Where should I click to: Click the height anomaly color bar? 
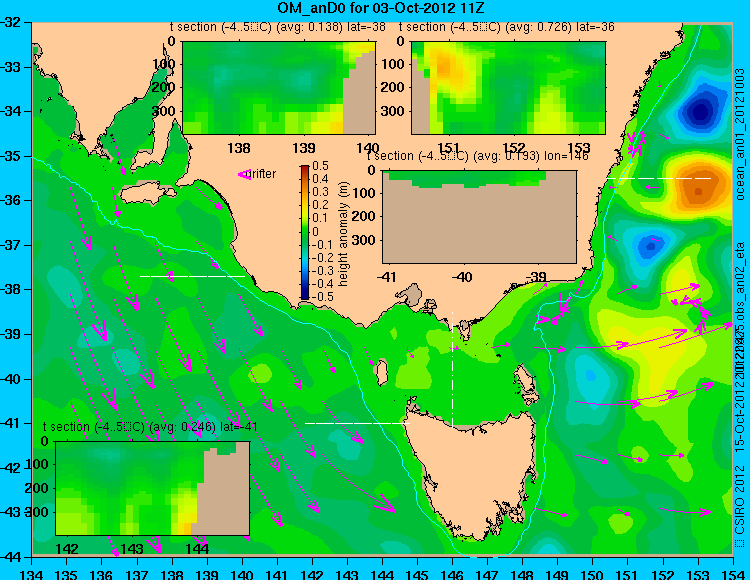pyautogui.click(x=305, y=232)
